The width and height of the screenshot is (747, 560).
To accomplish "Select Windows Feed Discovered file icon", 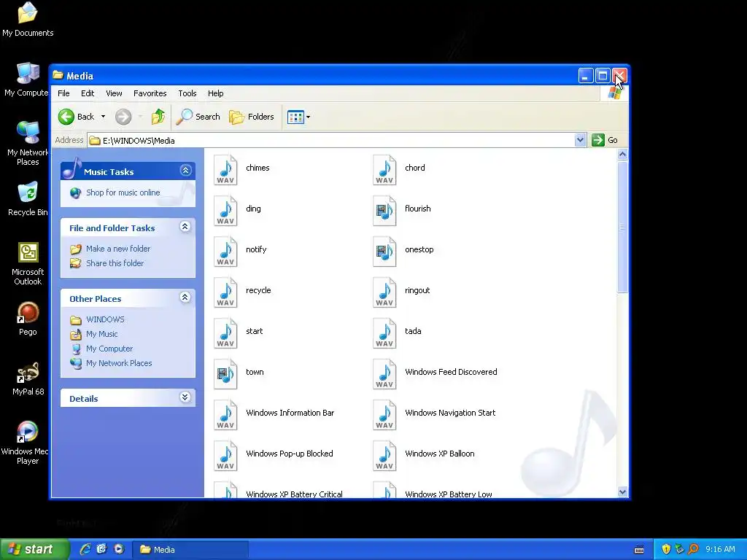I will coord(384,374).
